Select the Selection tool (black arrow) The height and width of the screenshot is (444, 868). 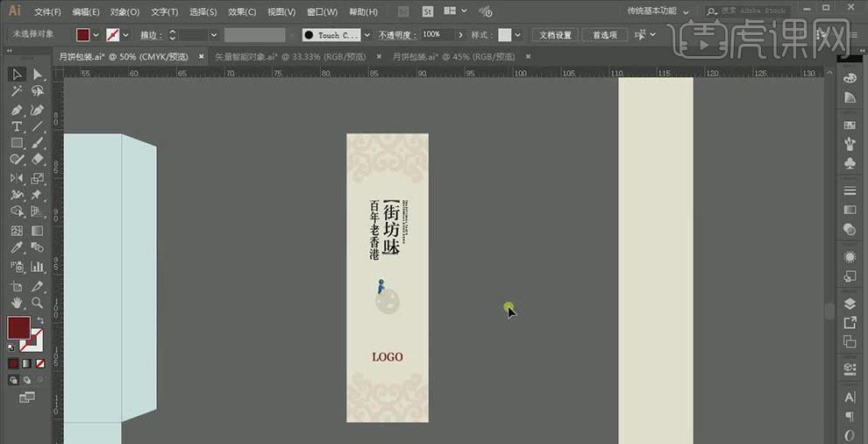click(17, 74)
